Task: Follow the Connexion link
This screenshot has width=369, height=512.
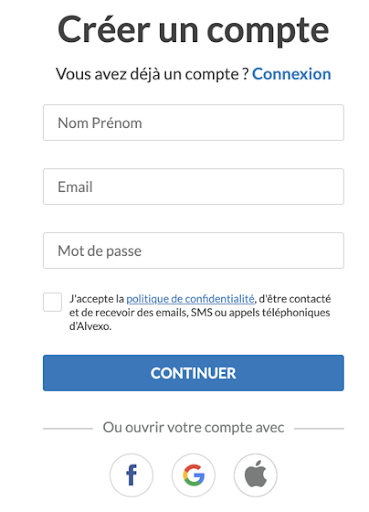Action: 291,74
